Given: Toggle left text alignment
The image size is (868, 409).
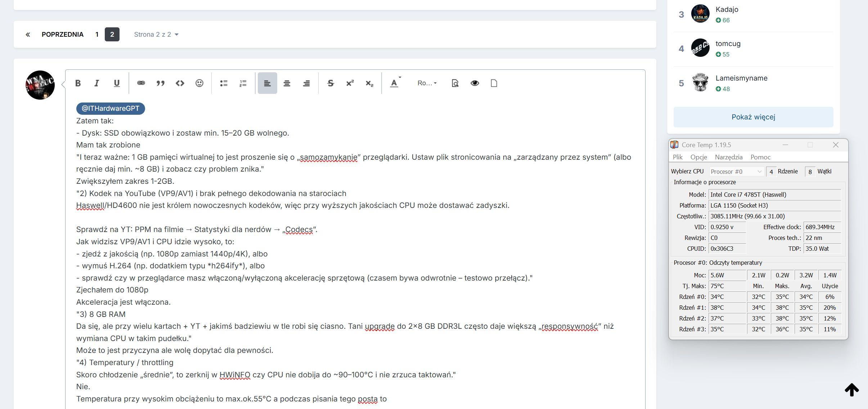Looking at the screenshot, I should pos(267,83).
